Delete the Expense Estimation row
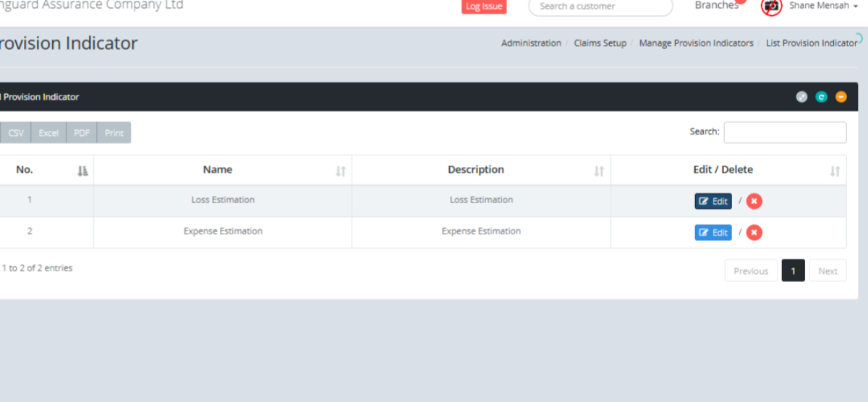 click(754, 232)
